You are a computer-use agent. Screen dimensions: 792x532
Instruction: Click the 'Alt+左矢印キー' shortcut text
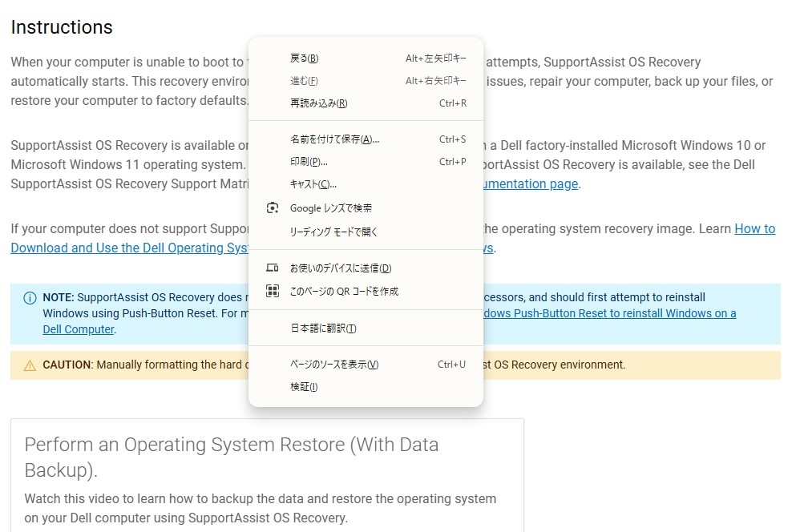point(436,58)
